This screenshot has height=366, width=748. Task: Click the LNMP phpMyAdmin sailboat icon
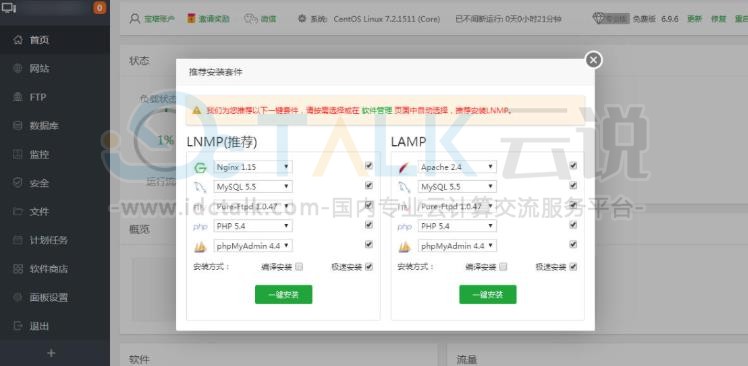(200, 246)
